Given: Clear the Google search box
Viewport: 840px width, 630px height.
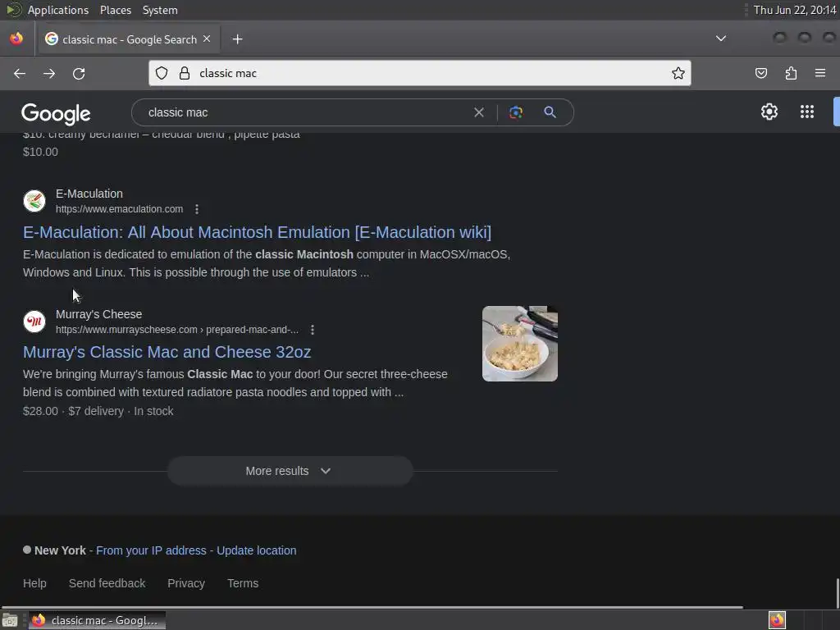Looking at the screenshot, I should [x=479, y=112].
